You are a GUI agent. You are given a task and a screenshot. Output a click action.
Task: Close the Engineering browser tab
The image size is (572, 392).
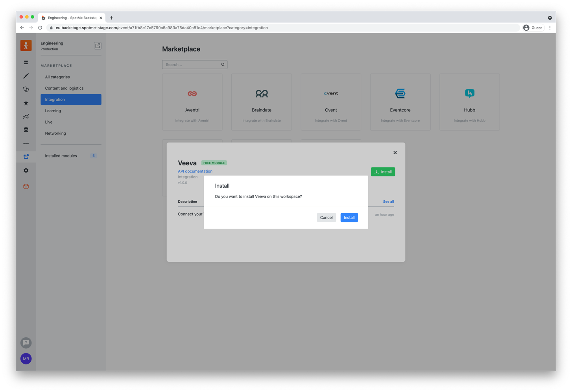pyautogui.click(x=101, y=18)
